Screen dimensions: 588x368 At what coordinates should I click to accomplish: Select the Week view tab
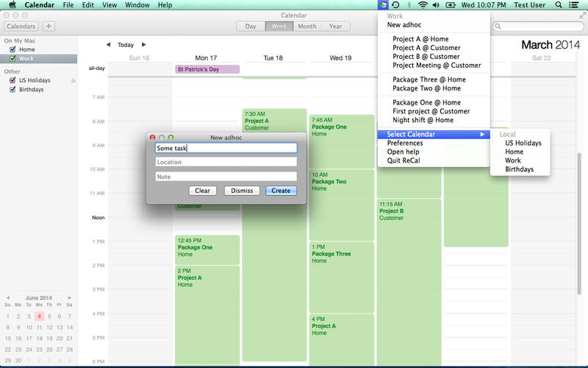(279, 26)
